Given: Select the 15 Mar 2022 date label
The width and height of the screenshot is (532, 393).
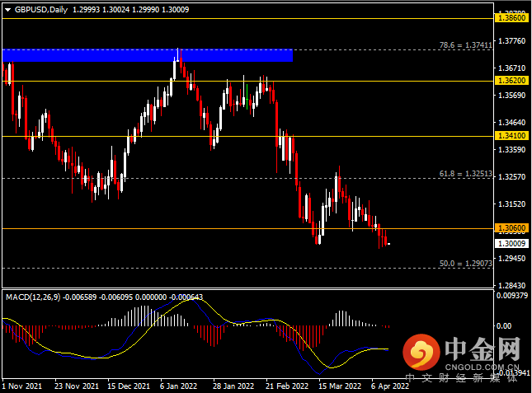Looking at the screenshot, I should pyautogui.click(x=340, y=386).
